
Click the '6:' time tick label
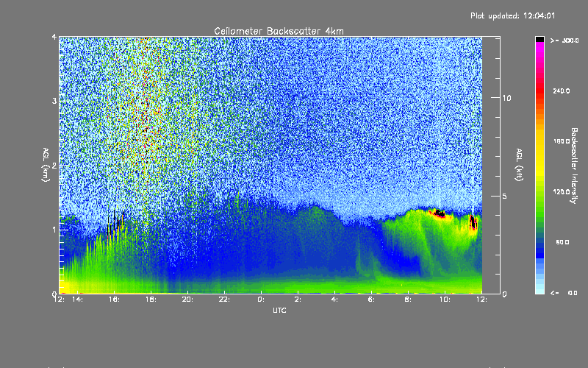[x=371, y=300]
